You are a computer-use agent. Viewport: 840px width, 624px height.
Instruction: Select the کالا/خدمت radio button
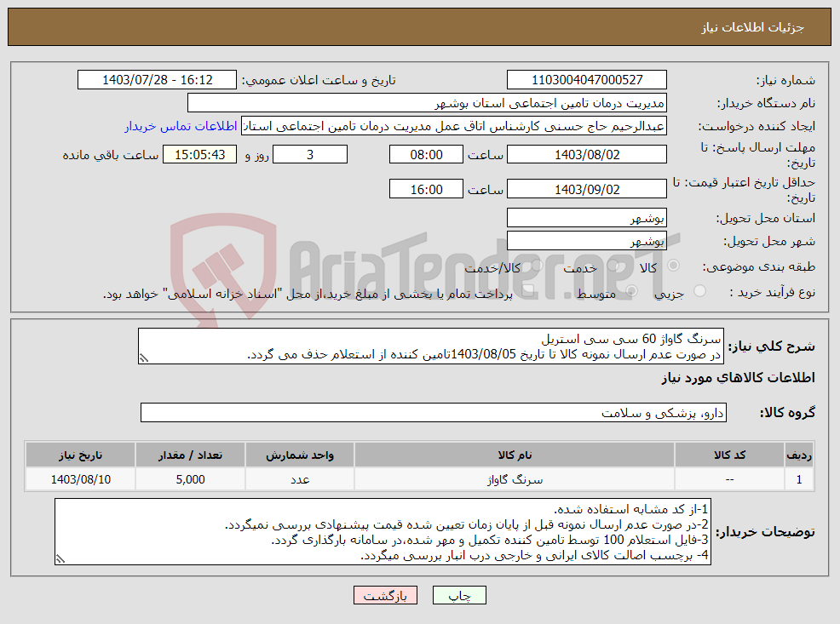[x=537, y=266]
